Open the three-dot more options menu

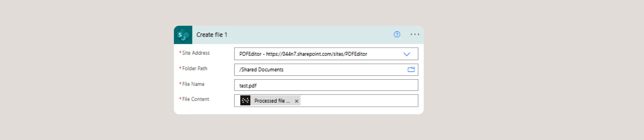point(415,34)
